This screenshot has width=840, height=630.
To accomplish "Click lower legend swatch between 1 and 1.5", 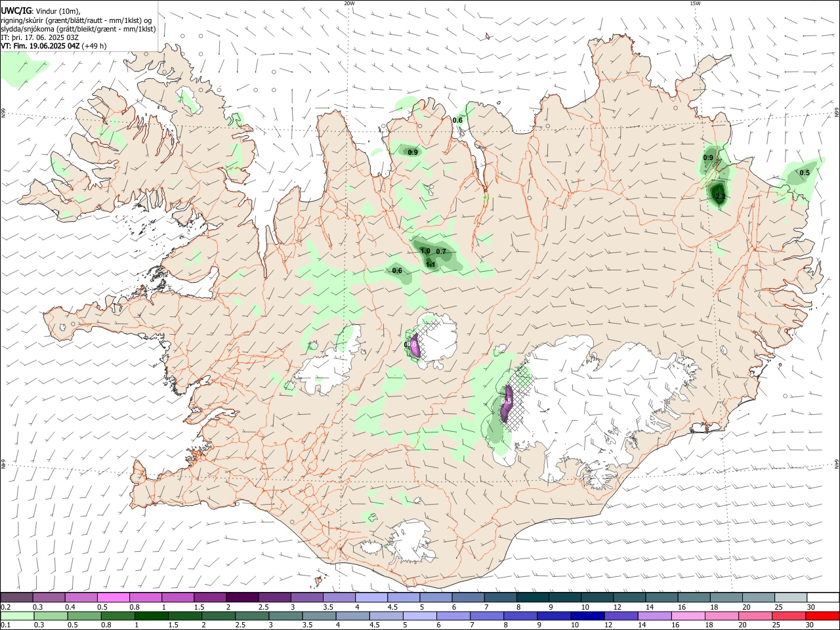I will pos(152,616).
